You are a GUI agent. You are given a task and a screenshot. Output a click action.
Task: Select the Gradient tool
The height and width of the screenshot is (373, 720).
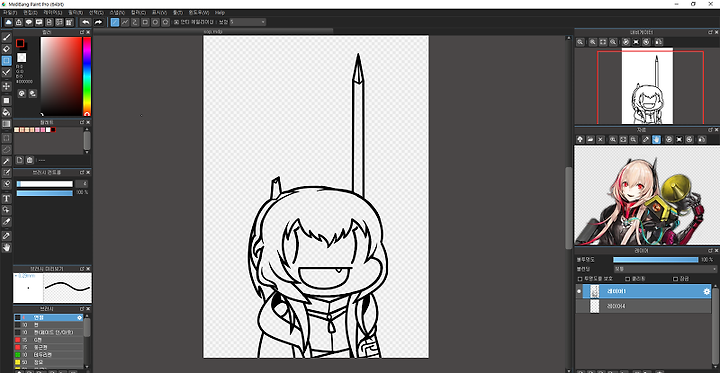[x=6, y=124]
